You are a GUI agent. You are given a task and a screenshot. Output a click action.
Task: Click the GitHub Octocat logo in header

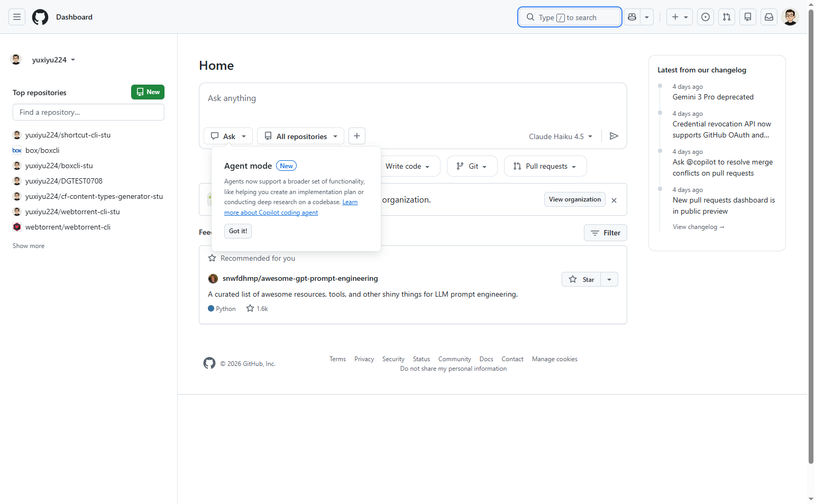click(40, 17)
